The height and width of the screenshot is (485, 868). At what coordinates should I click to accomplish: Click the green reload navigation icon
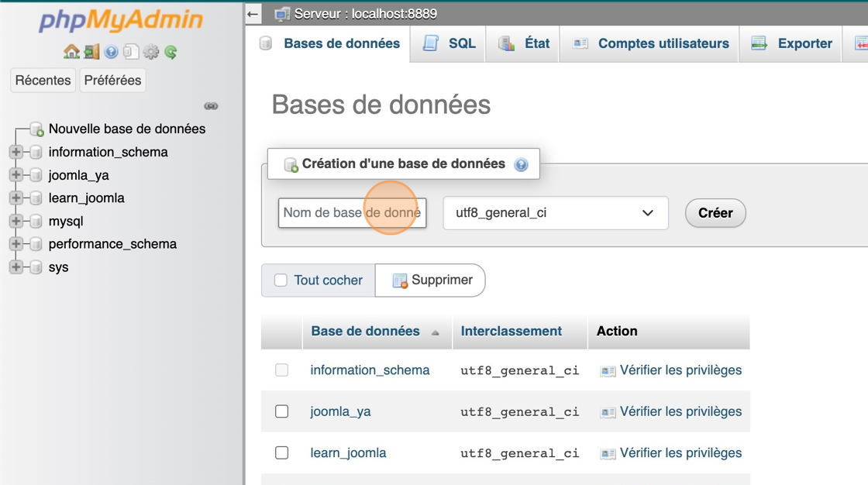(170, 52)
